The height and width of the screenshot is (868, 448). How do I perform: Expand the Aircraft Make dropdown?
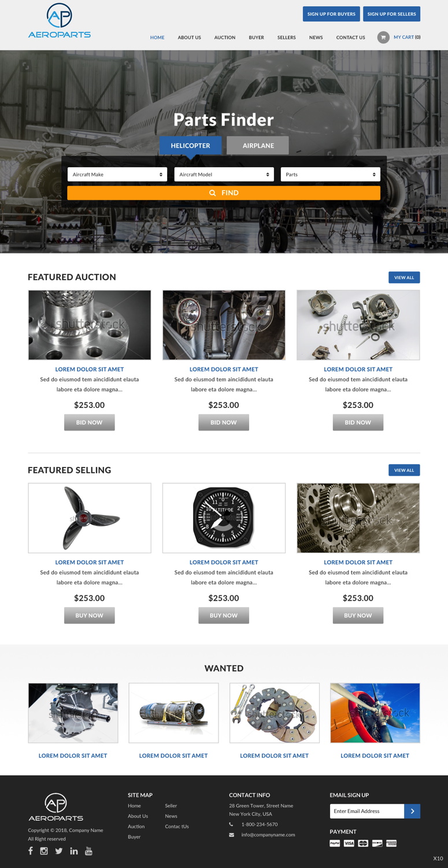pos(117,174)
